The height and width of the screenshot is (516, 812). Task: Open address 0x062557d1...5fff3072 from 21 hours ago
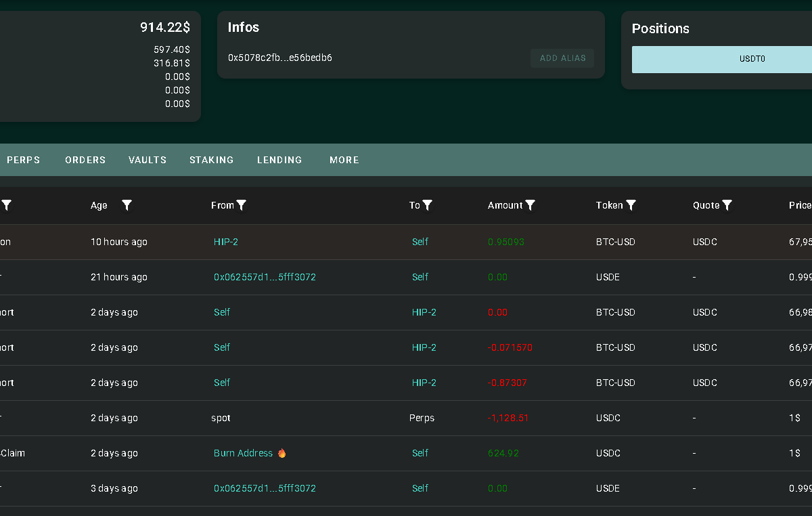pyautogui.click(x=265, y=277)
